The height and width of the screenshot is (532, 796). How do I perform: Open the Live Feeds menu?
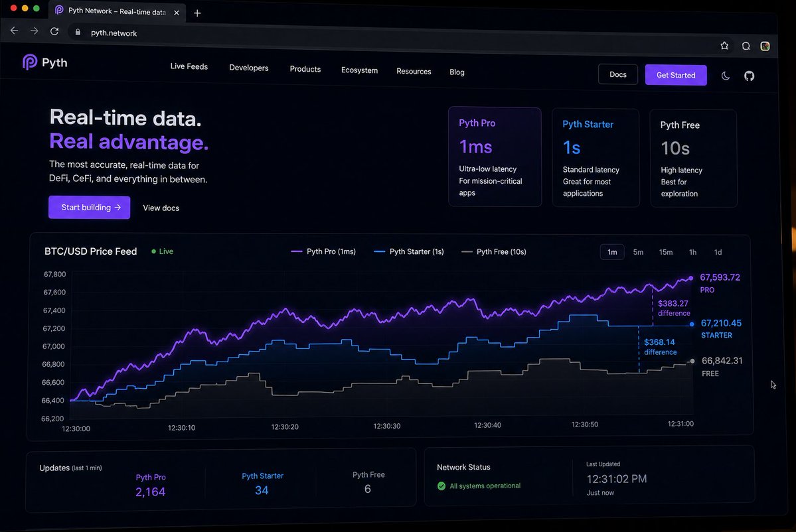tap(189, 66)
